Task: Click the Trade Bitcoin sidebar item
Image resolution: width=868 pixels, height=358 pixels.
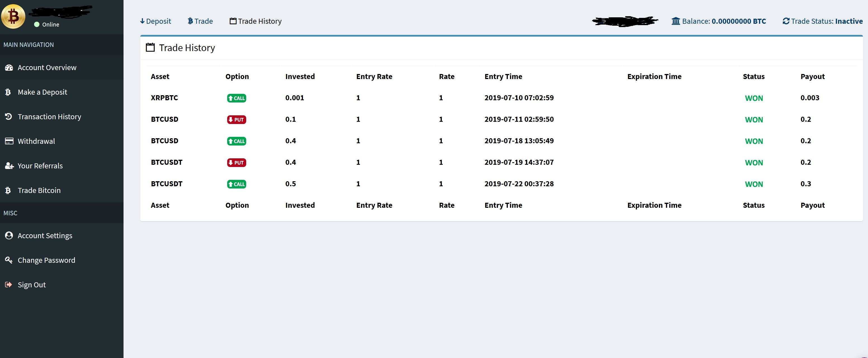Action: tap(39, 190)
